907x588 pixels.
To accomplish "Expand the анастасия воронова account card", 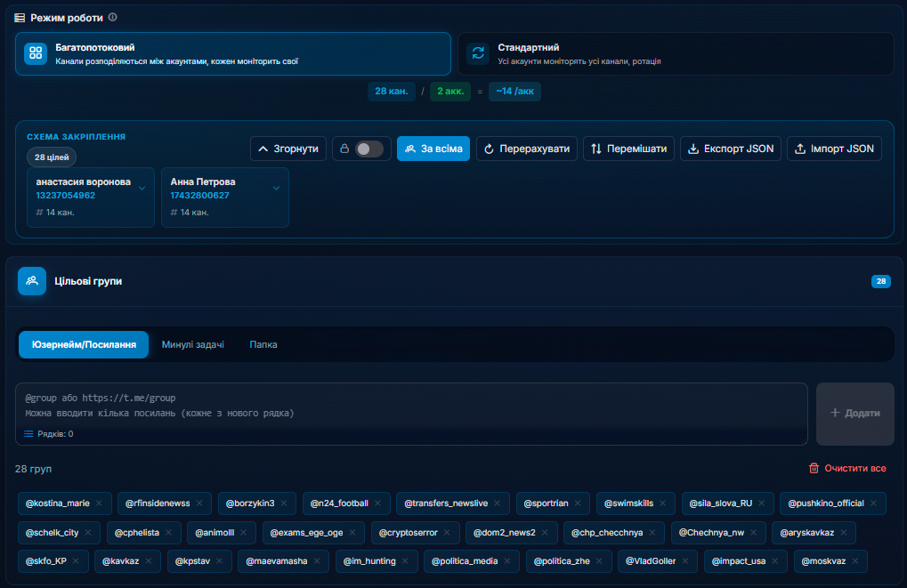I will (x=142, y=188).
